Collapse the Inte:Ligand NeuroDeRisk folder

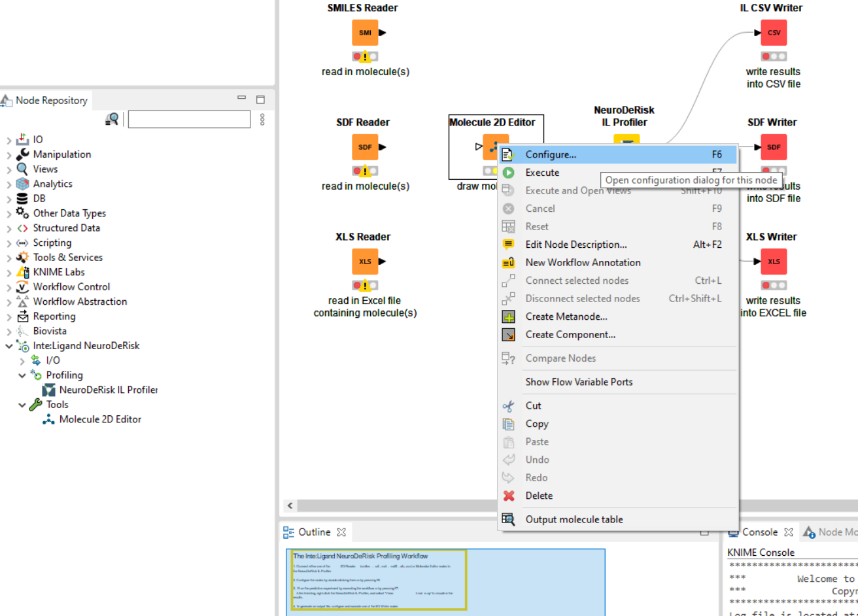tap(9, 346)
